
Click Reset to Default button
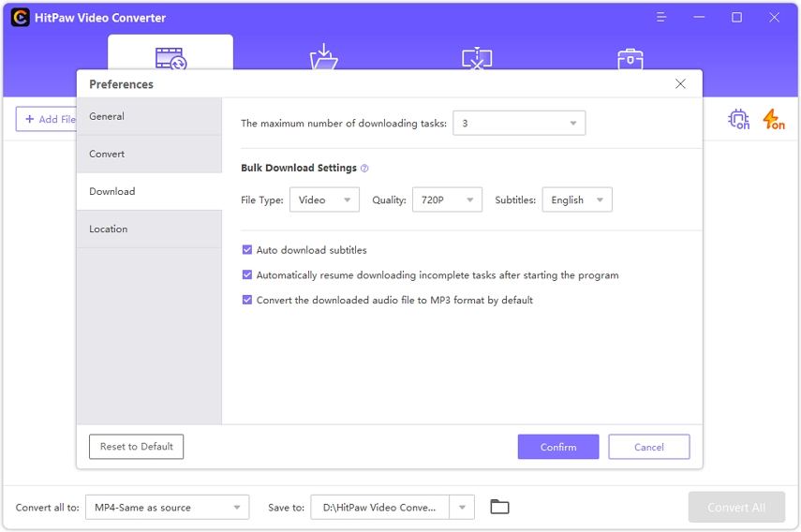point(137,447)
